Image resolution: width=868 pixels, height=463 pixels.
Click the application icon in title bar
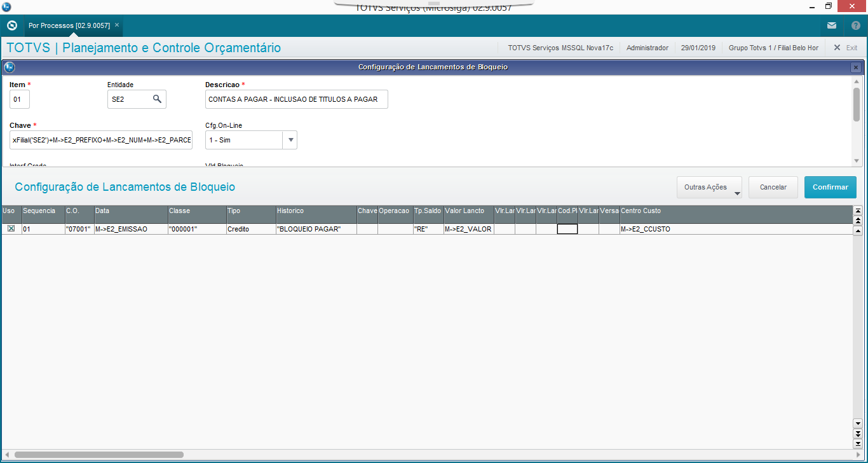tap(5, 6)
